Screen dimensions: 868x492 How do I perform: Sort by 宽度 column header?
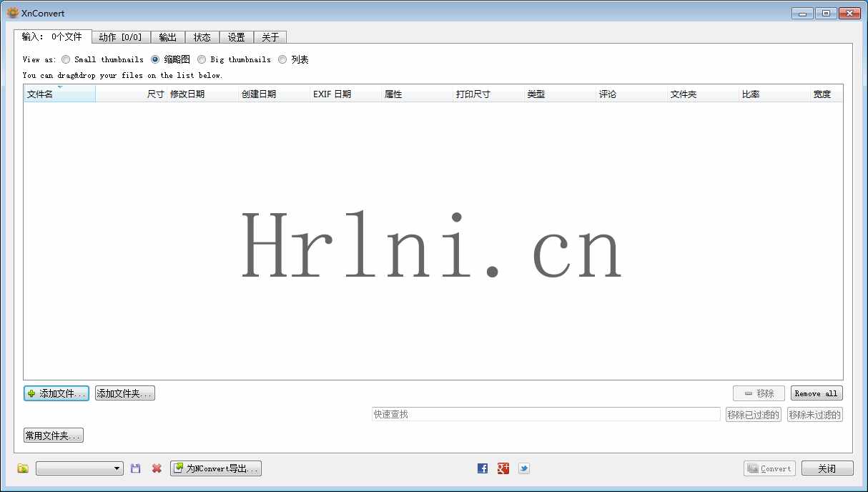click(x=827, y=94)
